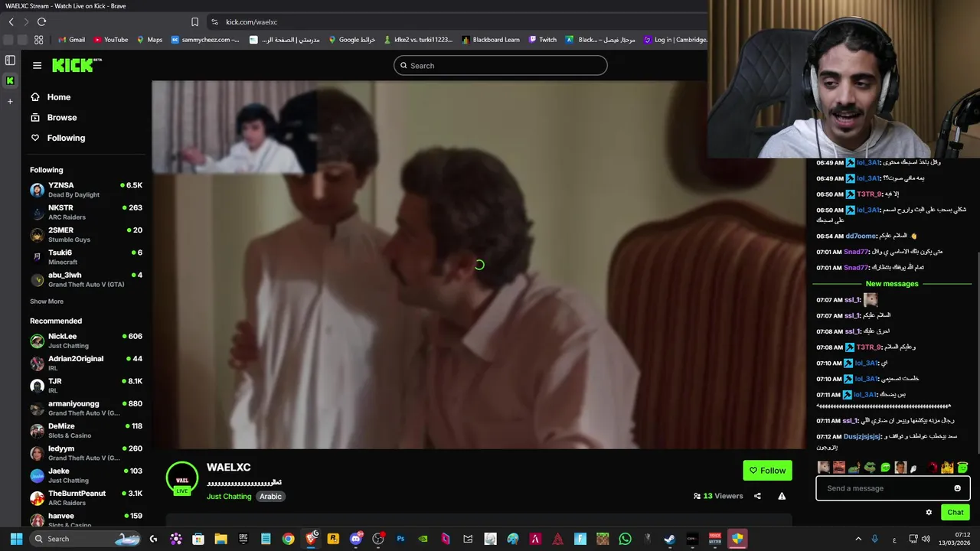The width and height of the screenshot is (980, 551).
Task: Click the Arabic language tag
Action: tap(270, 497)
